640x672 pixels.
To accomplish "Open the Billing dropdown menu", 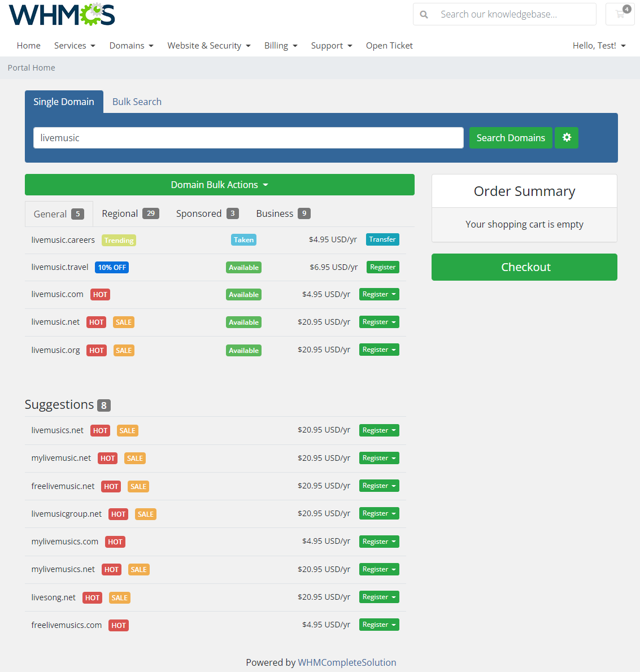I will pyautogui.click(x=281, y=45).
